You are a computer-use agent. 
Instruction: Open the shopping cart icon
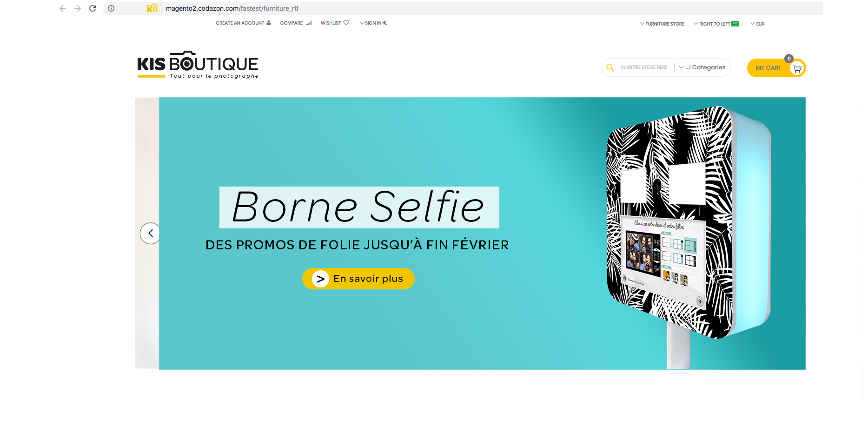[797, 68]
